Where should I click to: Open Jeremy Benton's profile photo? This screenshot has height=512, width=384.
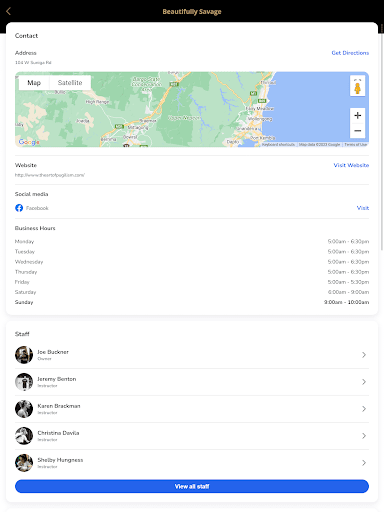24,382
